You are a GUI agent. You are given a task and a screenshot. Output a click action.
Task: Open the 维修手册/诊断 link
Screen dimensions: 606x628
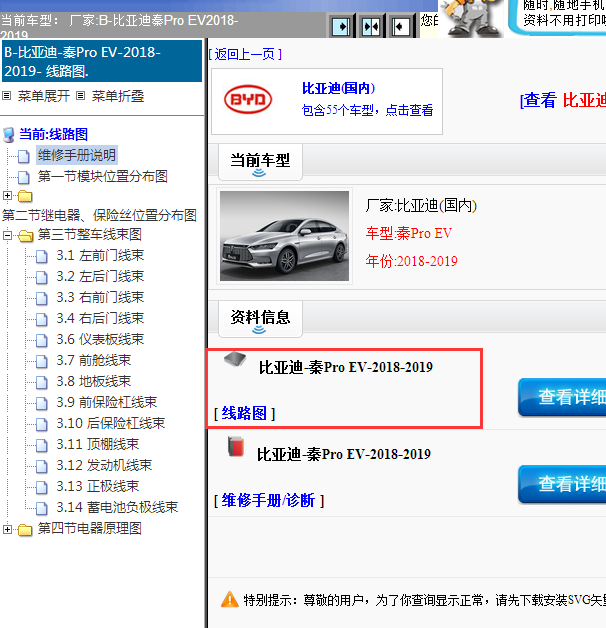click(268, 500)
